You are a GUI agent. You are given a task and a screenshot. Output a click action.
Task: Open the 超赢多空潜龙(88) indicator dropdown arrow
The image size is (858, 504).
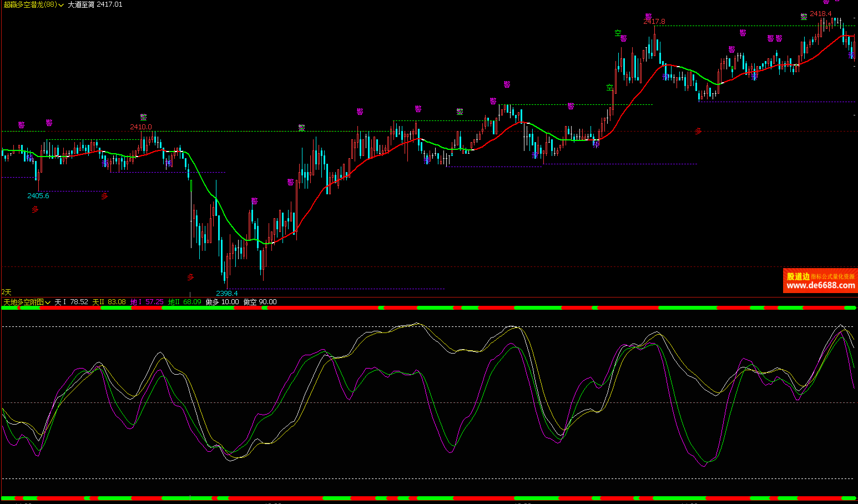tap(61, 4)
